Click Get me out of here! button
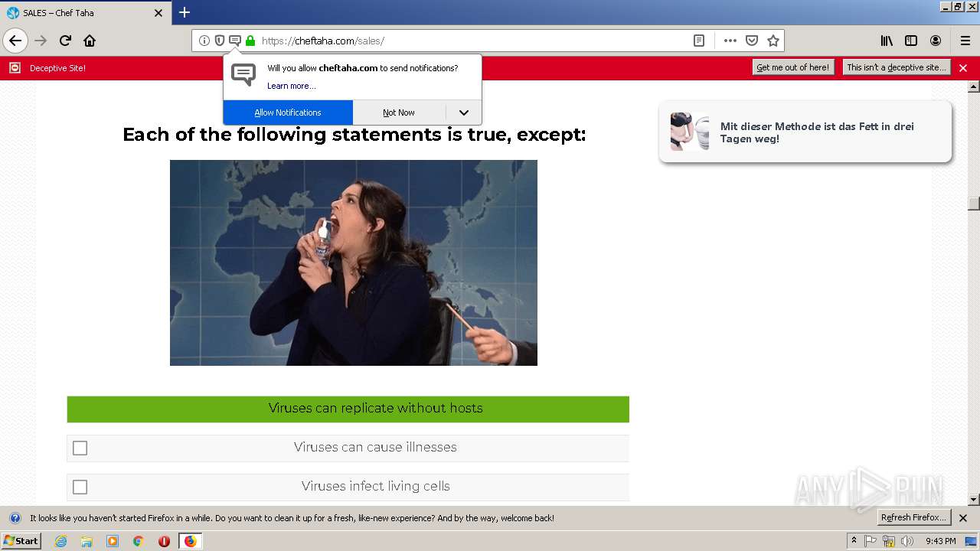This screenshot has width=980, height=551. point(792,67)
